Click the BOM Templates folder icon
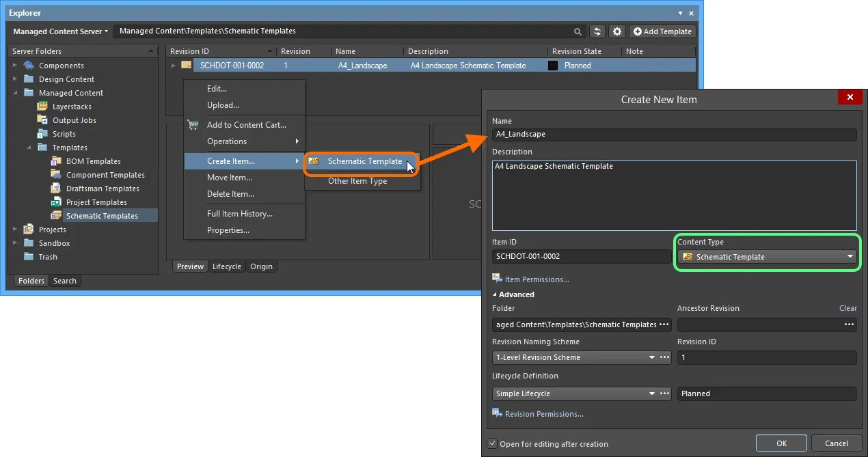 click(x=56, y=161)
